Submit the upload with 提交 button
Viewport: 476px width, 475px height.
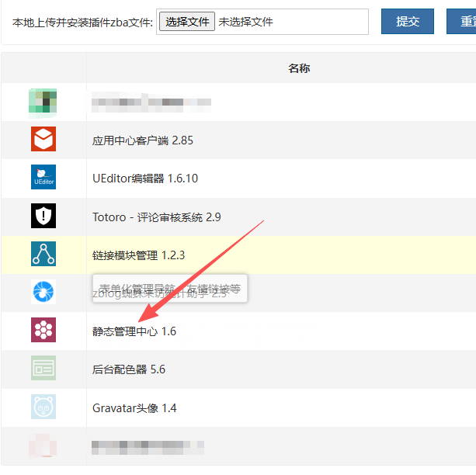coord(408,21)
